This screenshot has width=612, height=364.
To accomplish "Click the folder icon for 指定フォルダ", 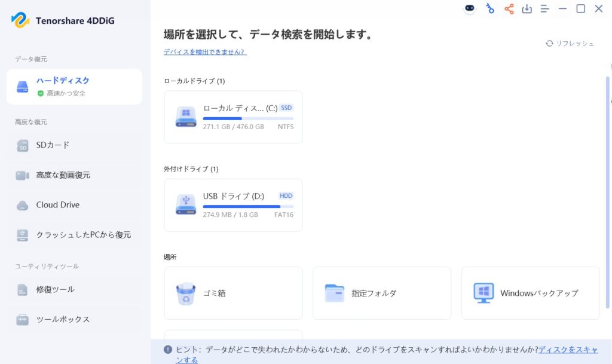I will coord(335,293).
